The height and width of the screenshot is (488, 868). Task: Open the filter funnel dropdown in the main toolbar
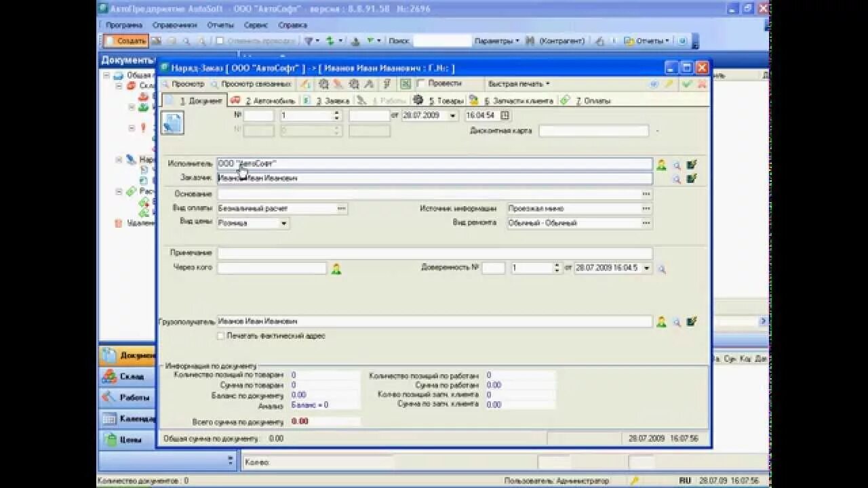point(311,41)
